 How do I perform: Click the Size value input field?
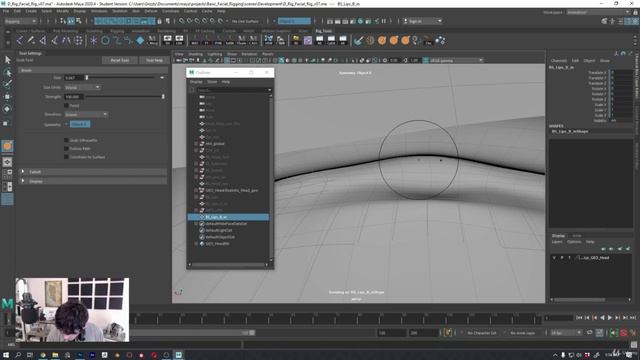click(x=73, y=78)
